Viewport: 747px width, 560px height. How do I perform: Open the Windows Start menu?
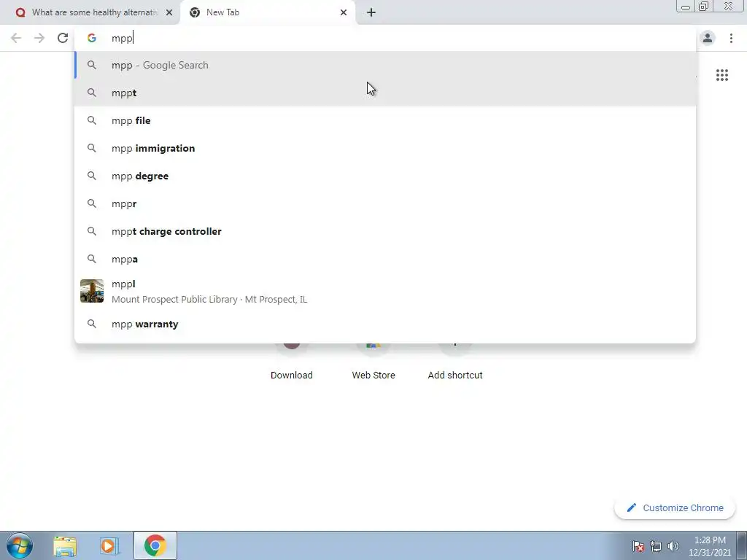point(20,545)
